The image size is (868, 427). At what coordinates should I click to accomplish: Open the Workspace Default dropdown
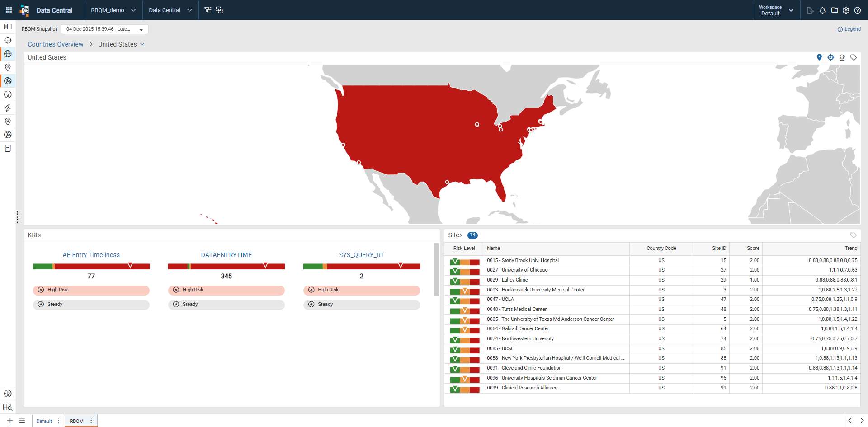(776, 10)
